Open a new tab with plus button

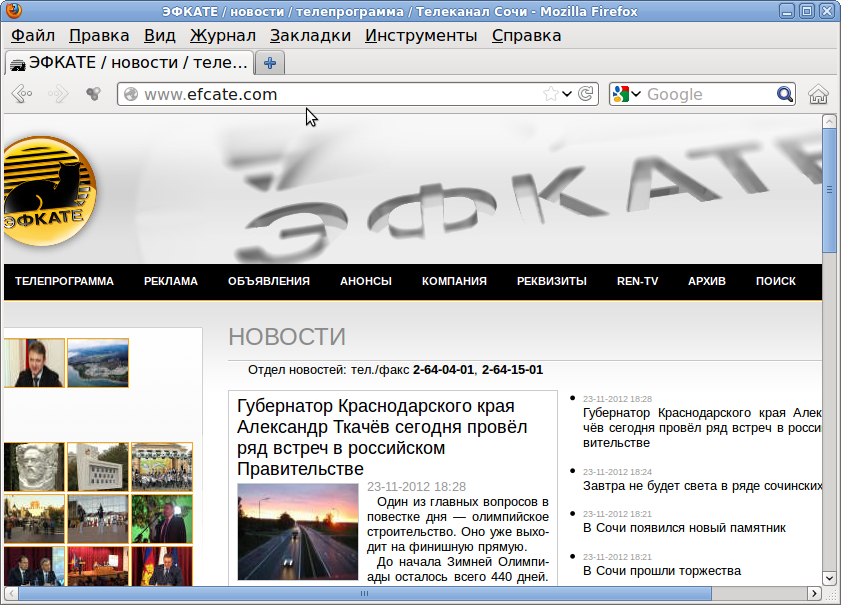pos(269,63)
